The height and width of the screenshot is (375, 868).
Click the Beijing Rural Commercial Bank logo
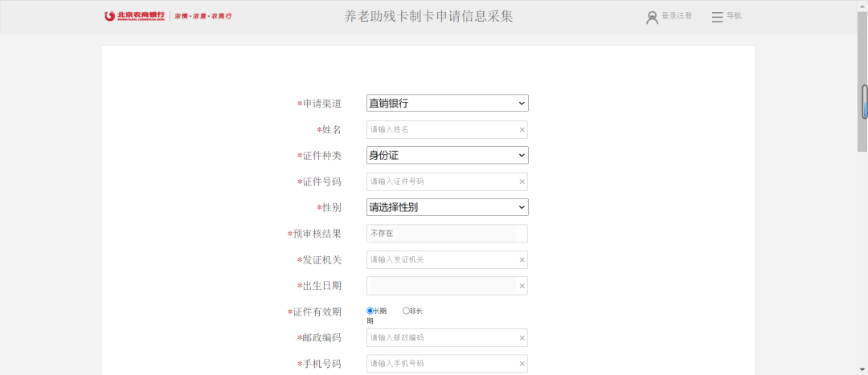(x=135, y=16)
